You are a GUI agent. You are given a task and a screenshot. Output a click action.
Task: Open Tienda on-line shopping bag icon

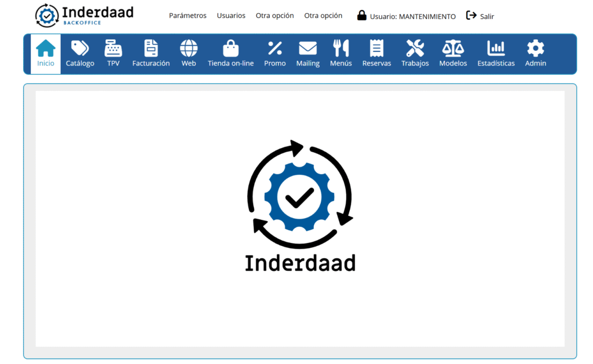tap(230, 49)
